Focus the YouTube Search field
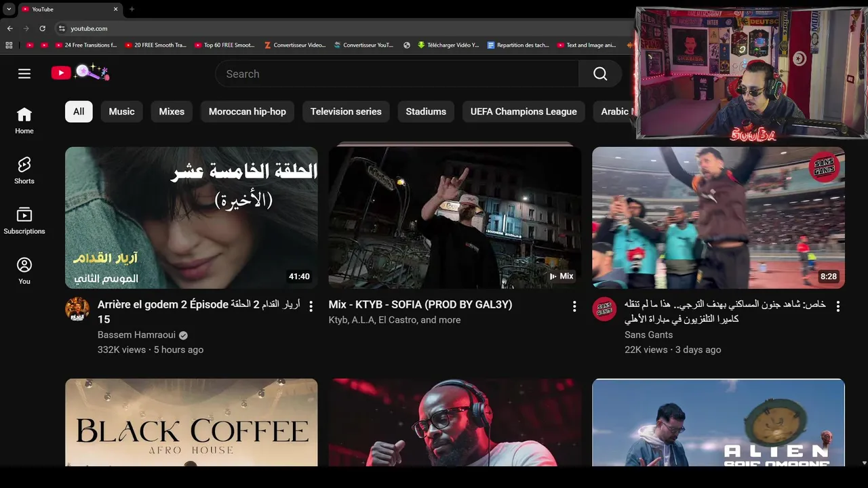 397,74
